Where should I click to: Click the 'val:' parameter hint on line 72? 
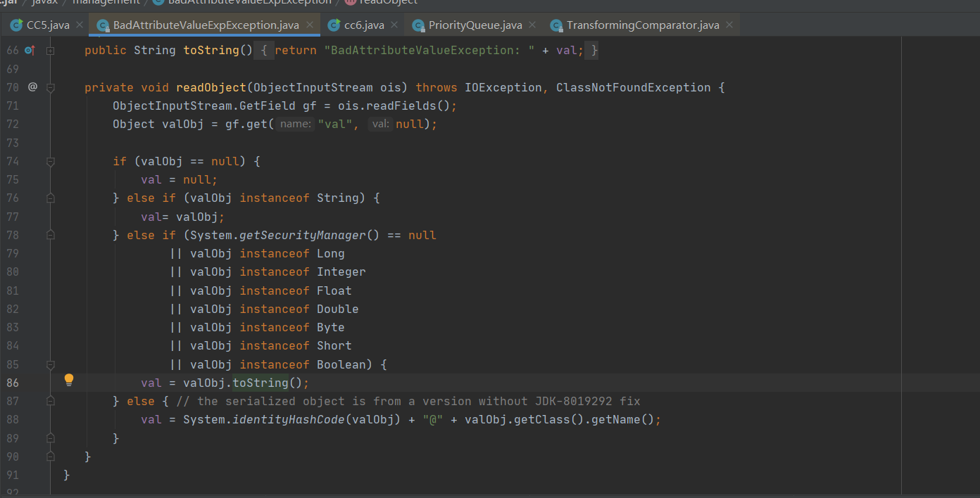click(x=380, y=124)
